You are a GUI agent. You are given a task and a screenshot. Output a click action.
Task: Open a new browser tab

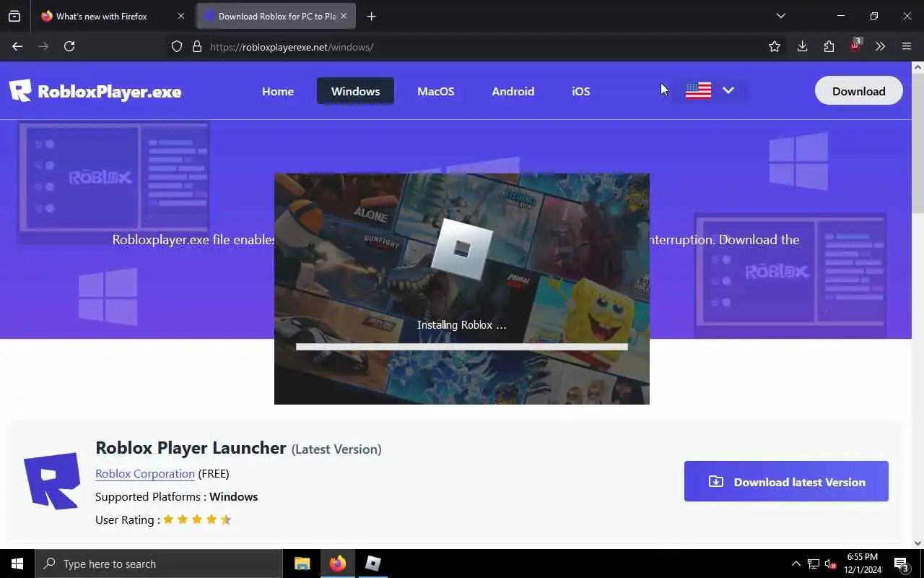[x=371, y=16]
